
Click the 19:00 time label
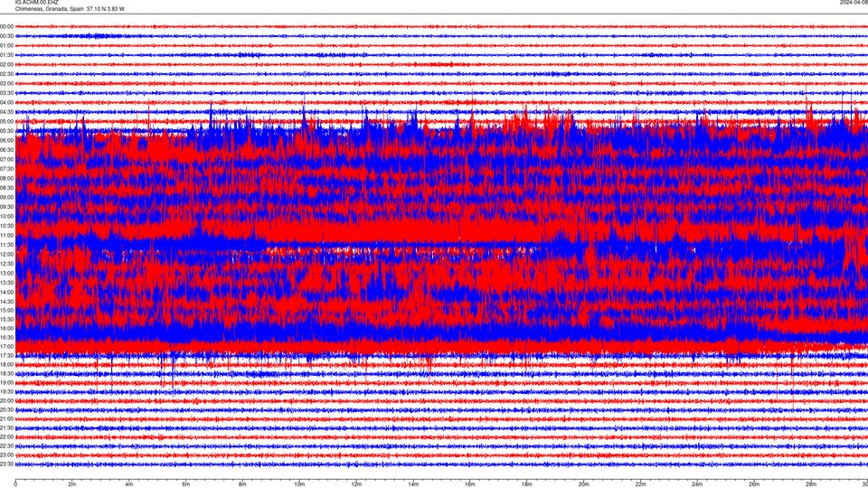tap(6, 383)
